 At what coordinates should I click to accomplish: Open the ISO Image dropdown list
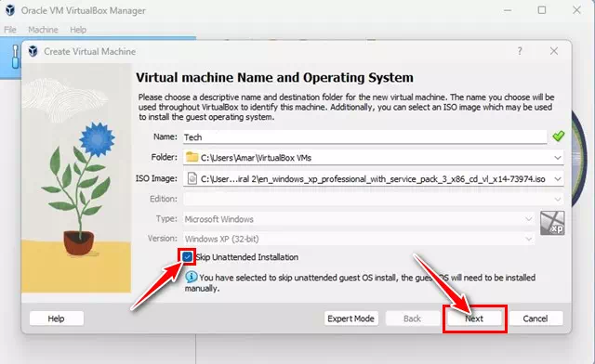558,179
